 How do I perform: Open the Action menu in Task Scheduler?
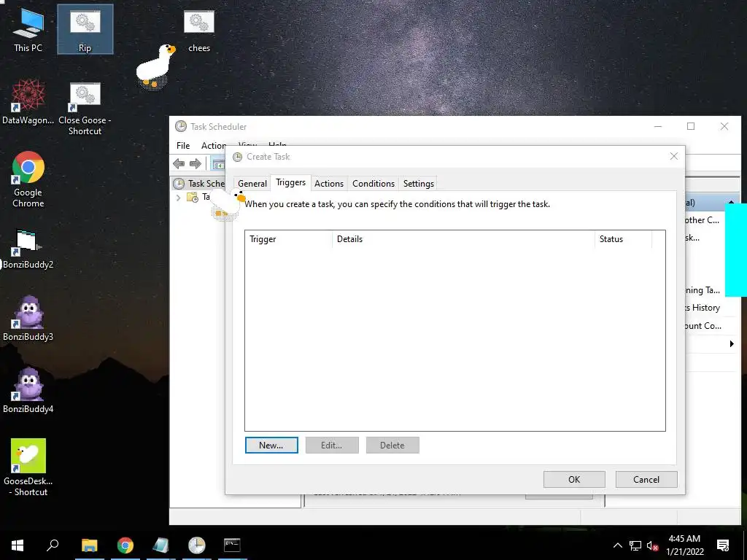(213, 146)
